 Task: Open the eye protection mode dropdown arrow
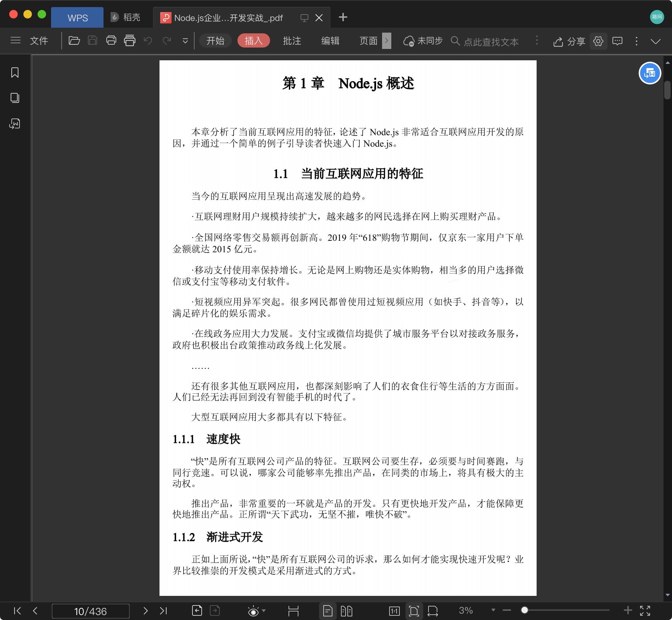coord(264,611)
